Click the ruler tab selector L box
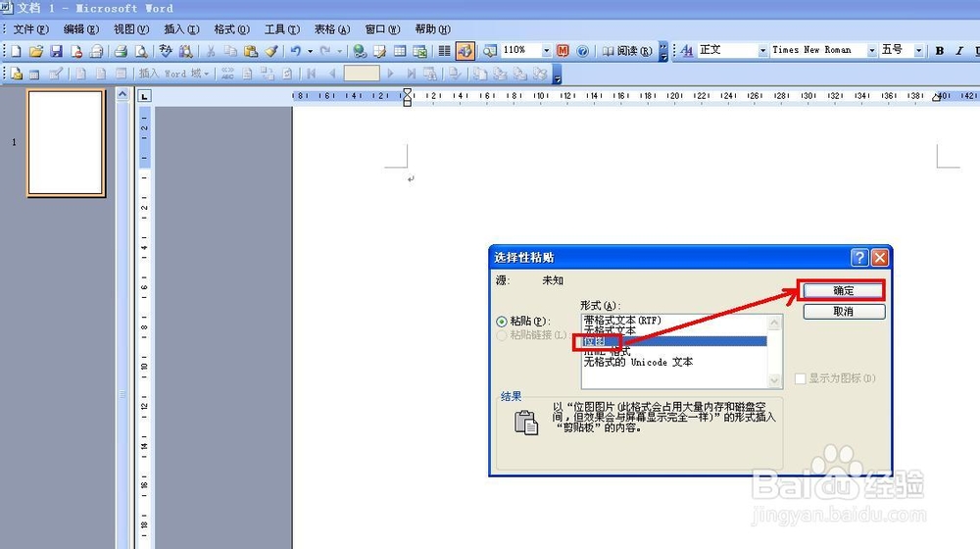Screen dimensions: 980x549 (144, 96)
